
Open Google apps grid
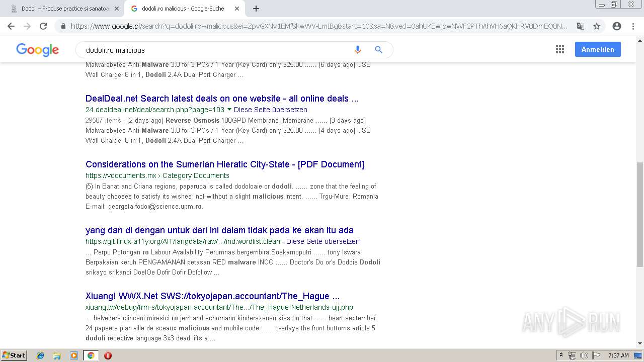[560, 49]
